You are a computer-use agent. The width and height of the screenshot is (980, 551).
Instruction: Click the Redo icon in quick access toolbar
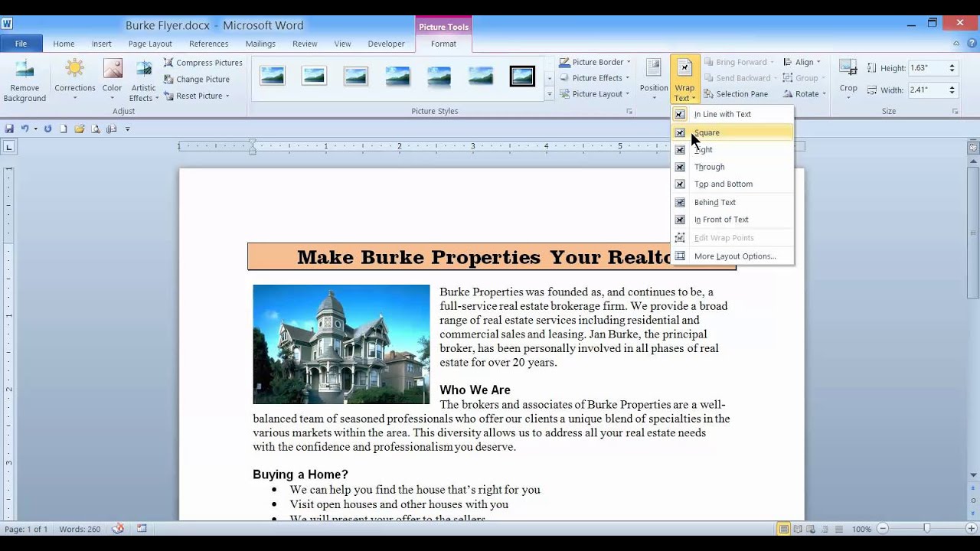coord(47,129)
